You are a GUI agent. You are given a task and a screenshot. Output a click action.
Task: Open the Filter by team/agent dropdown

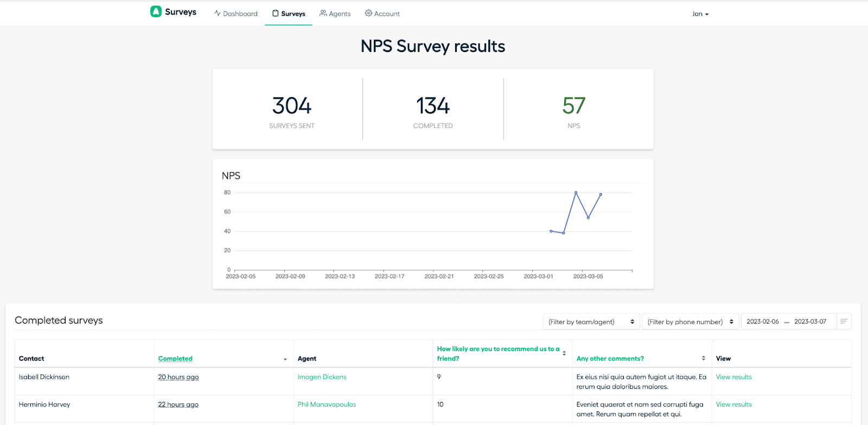591,321
